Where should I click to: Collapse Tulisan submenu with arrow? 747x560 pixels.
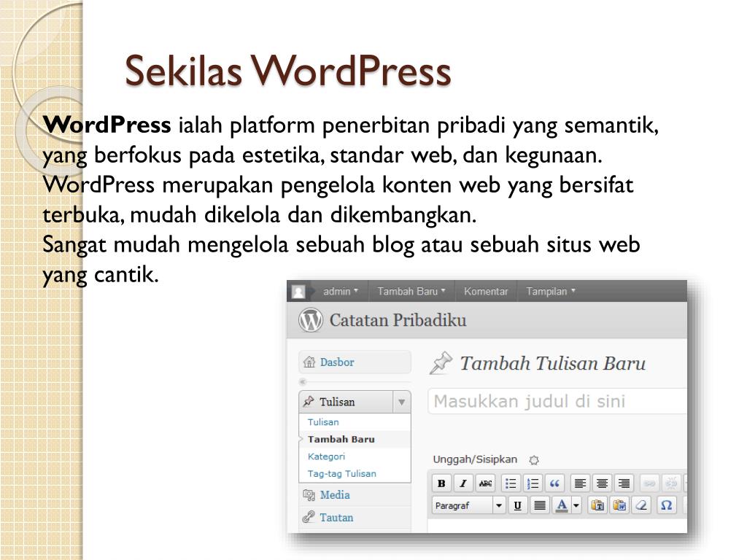pyautogui.click(x=402, y=402)
